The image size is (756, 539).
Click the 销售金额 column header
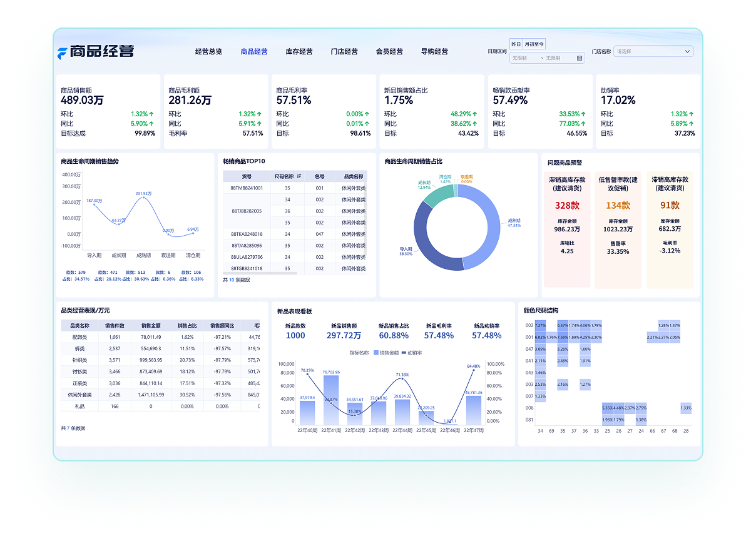click(151, 325)
